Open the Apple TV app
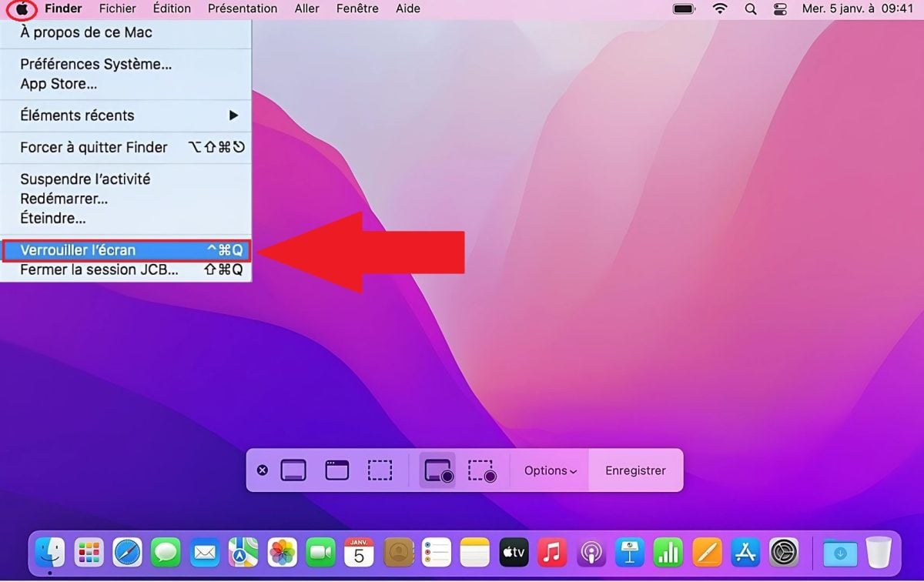 [x=514, y=552]
